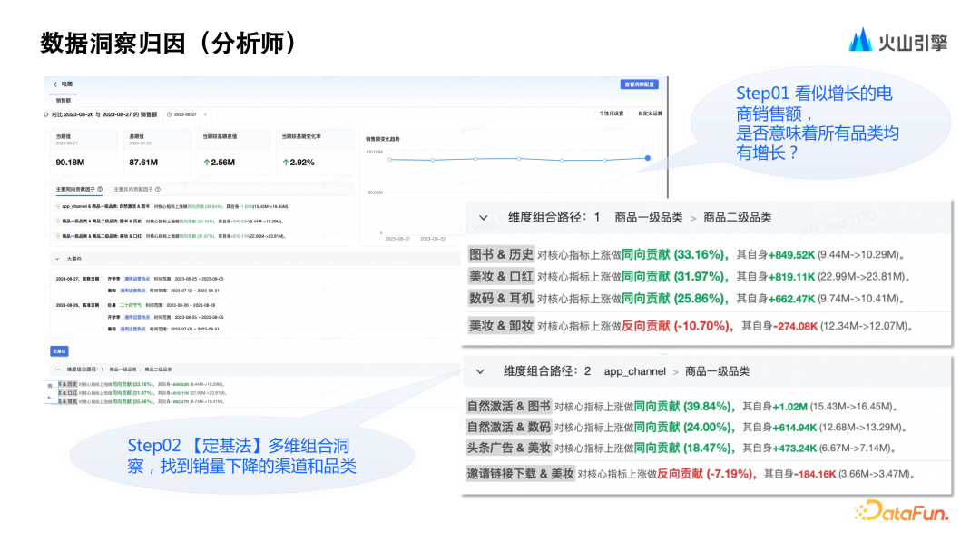Click the 自定义运算 button
This screenshot has height=552, width=980.
pyautogui.click(x=650, y=114)
